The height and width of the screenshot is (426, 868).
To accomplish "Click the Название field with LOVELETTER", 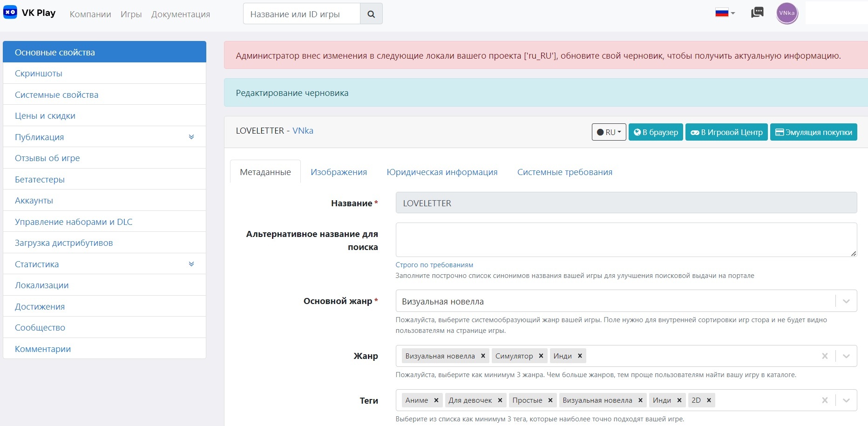I will [x=626, y=203].
